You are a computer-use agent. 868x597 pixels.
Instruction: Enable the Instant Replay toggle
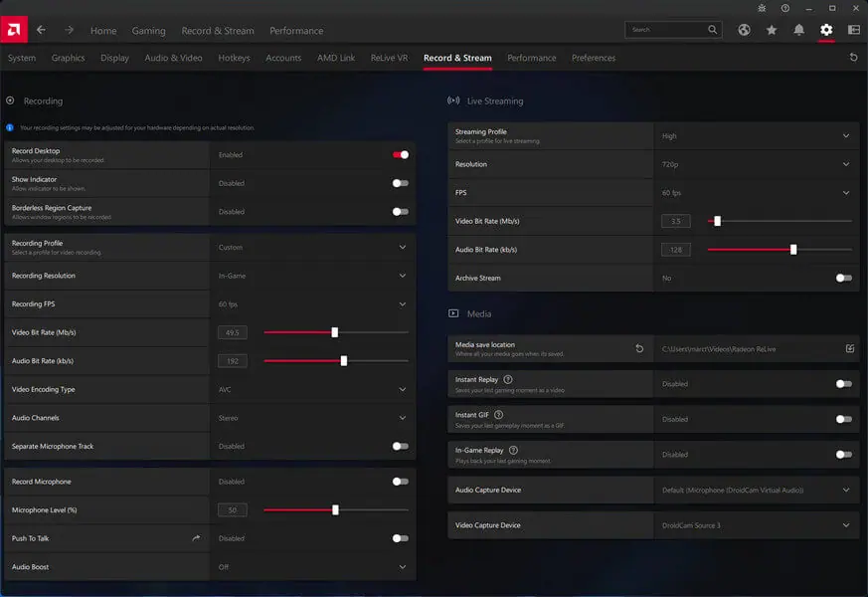click(844, 384)
